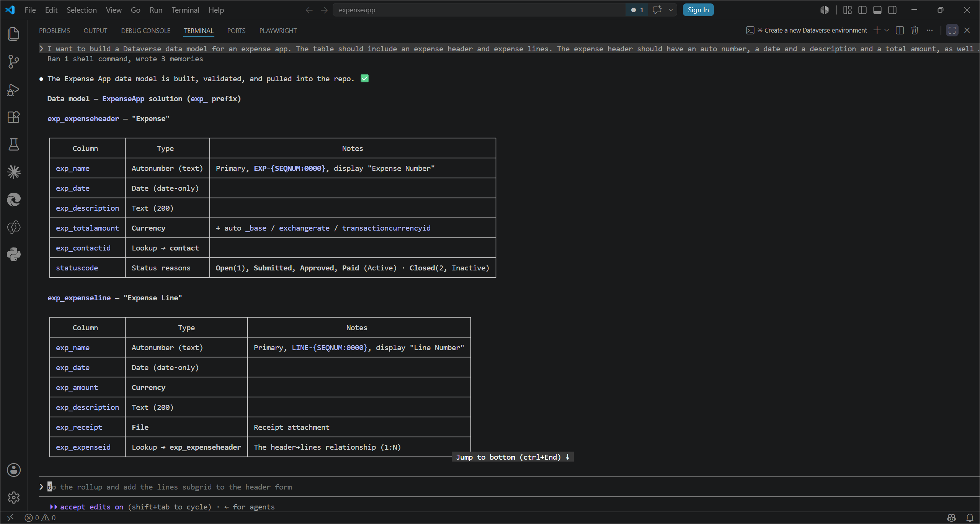Open the Edit menu
This screenshot has width=980, height=524.
coord(51,10)
